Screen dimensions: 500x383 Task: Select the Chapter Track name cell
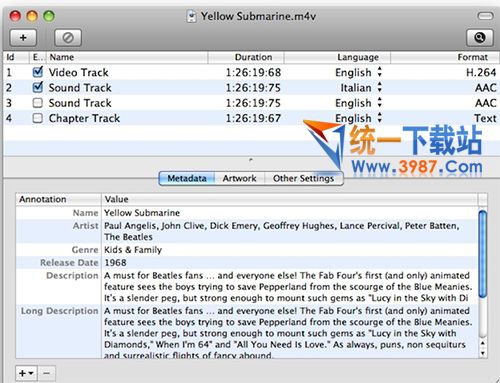coord(84,118)
